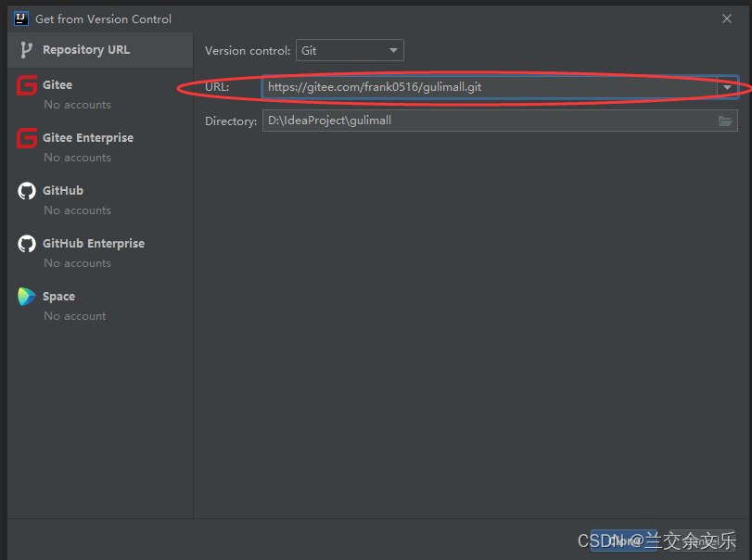Image resolution: width=752 pixels, height=560 pixels.
Task: Click 'No account' text under Space
Action: pyautogui.click(x=75, y=316)
